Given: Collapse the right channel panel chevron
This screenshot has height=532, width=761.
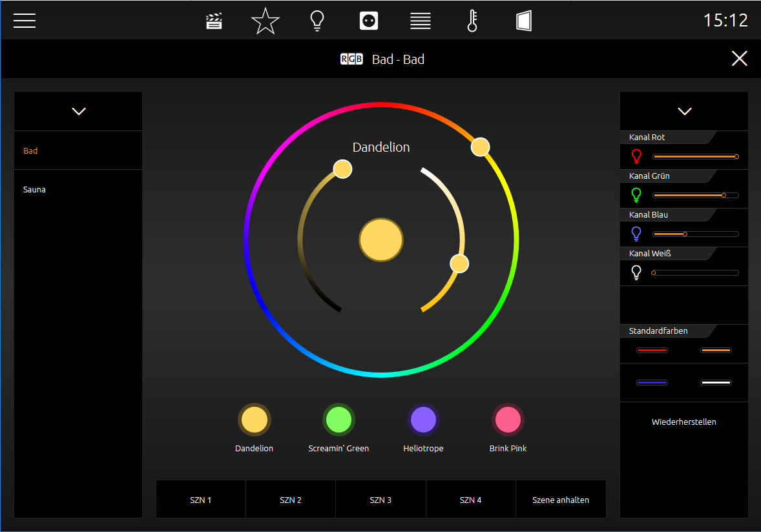Looking at the screenshot, I should [684, 111].
